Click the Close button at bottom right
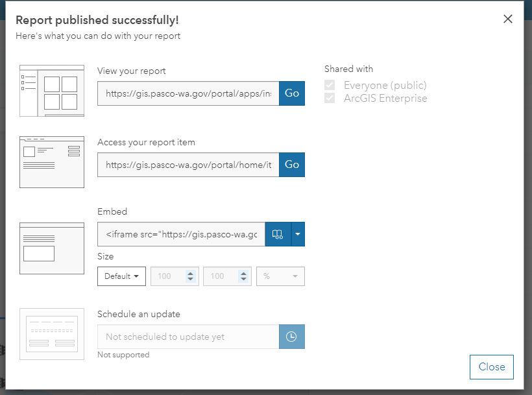 491,366
